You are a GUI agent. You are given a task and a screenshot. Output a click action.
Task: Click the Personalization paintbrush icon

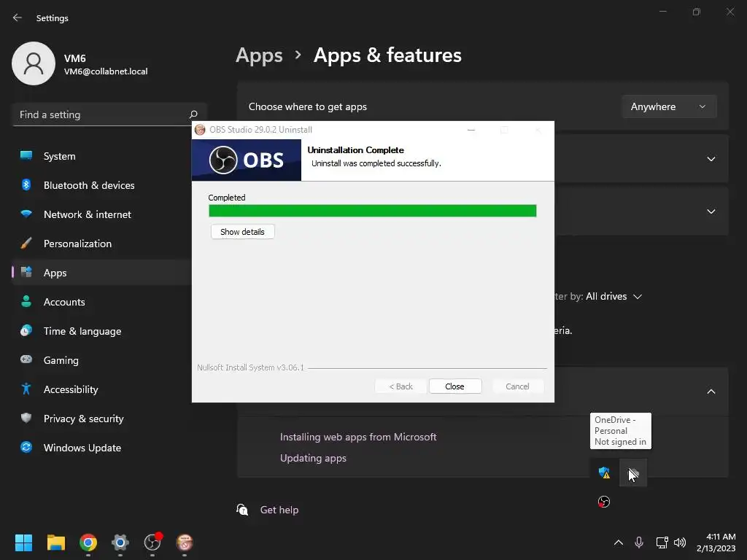tap(26, 244)
